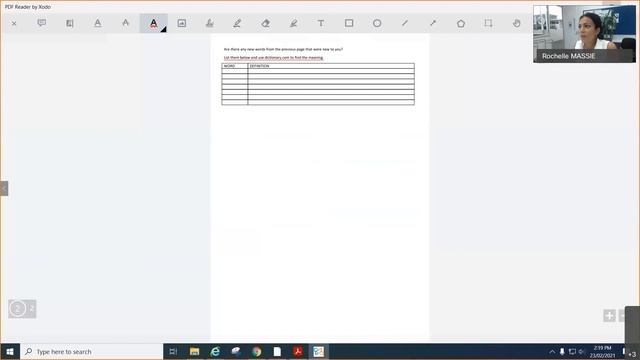Click the DEFINITION column header cell
Image resolution: width=640 pixels, height=360 pixels.
331,66
